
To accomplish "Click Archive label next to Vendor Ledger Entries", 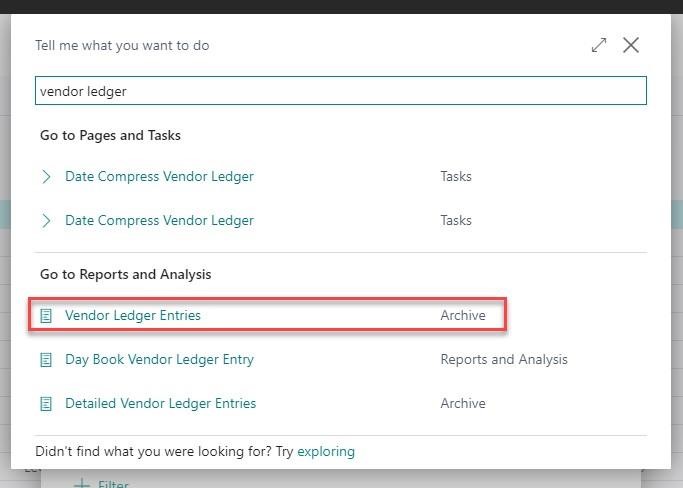I will click(463, 316).
